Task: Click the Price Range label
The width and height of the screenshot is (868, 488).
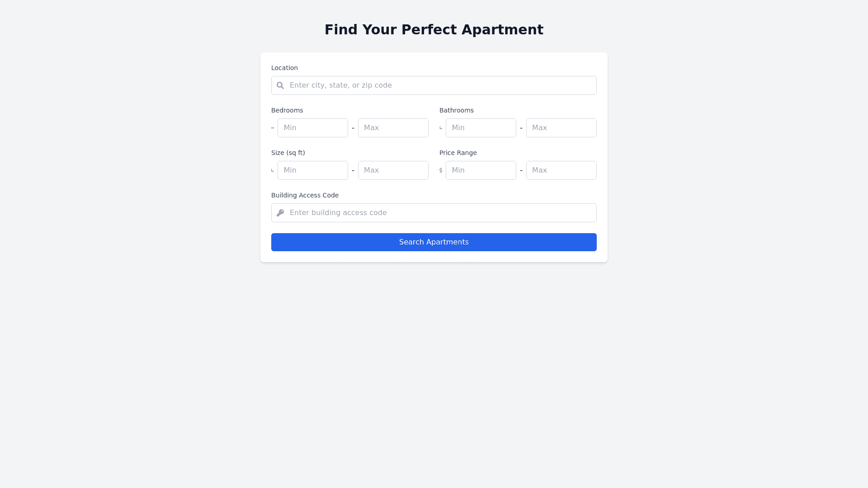Action: click(x=458, y=153)
